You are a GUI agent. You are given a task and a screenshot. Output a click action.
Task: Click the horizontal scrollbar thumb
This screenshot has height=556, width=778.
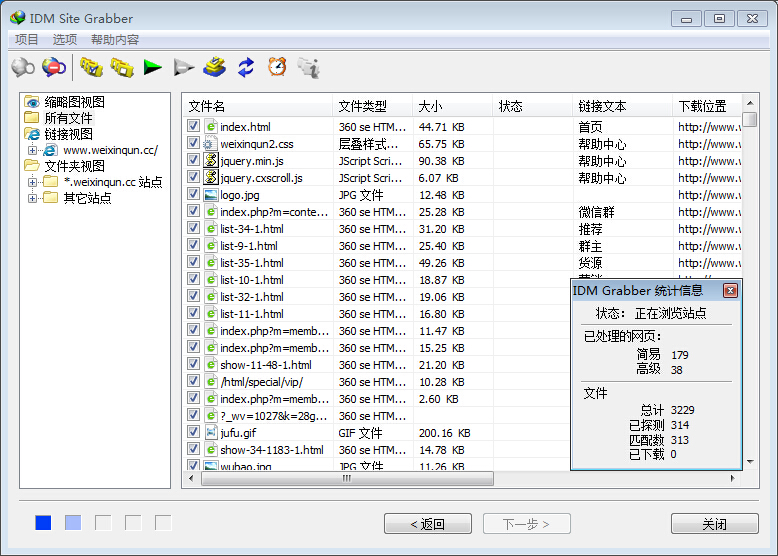(347, 478)
